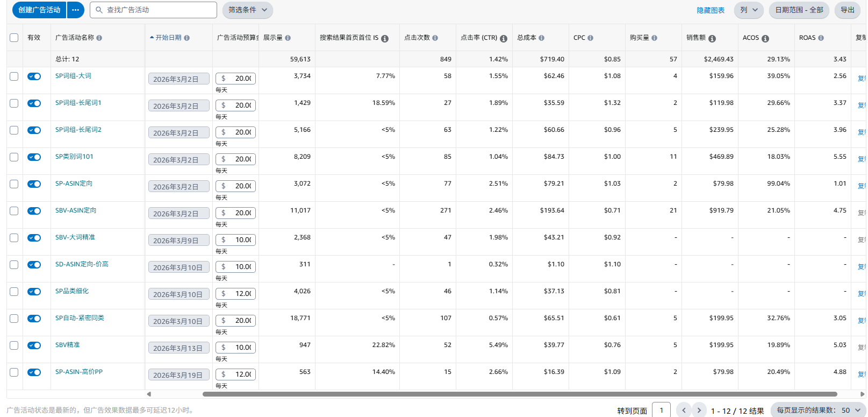Open the SP类别词101 campaign link

point(74,157)
